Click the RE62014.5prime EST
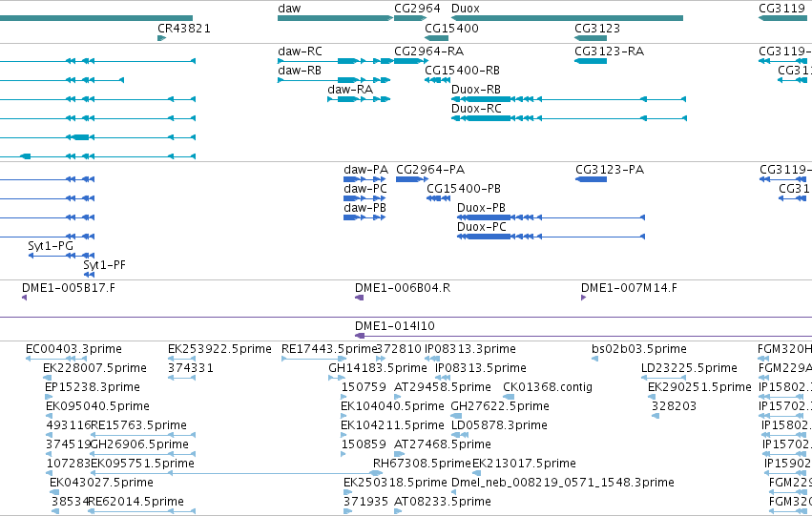812x516 pixels. click(142, 511)
